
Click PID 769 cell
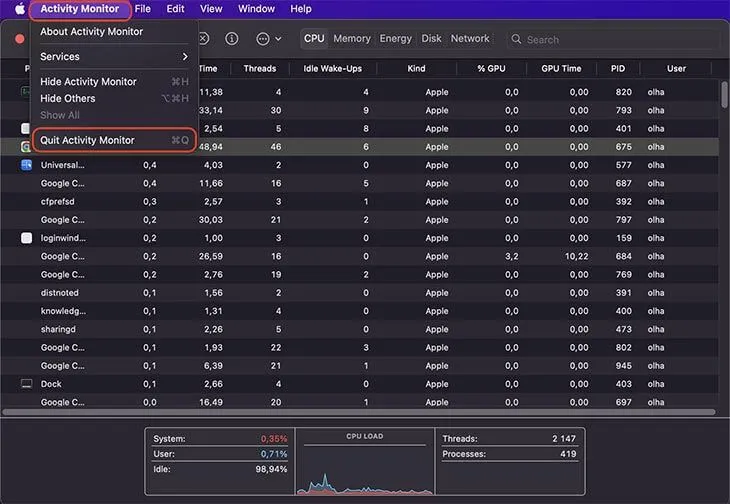pos(623,275)
